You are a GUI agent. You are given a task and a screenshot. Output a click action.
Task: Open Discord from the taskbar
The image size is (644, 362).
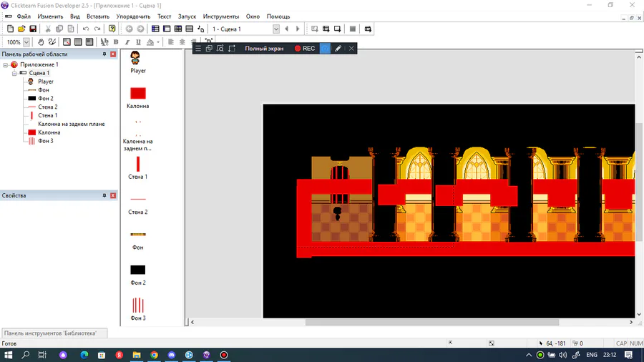[x=172, y=355]
